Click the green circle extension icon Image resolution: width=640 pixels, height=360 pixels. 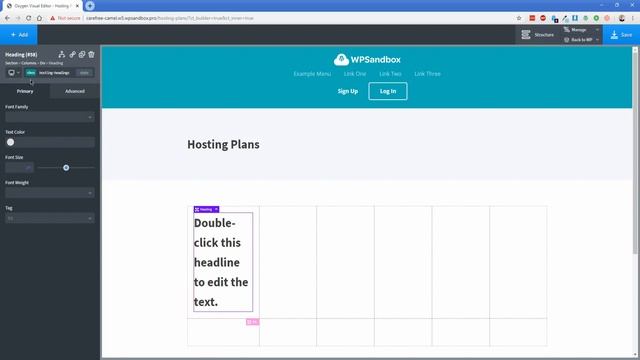point(596,18)
